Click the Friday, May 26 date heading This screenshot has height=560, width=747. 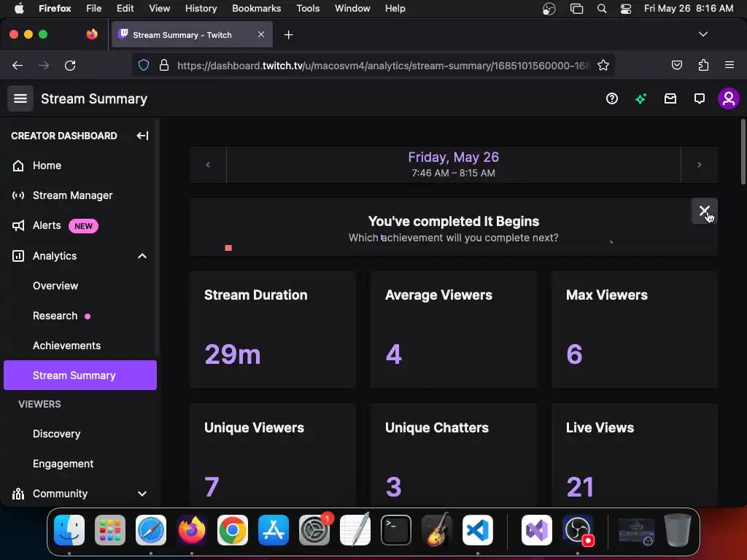[x=454, y=157]
